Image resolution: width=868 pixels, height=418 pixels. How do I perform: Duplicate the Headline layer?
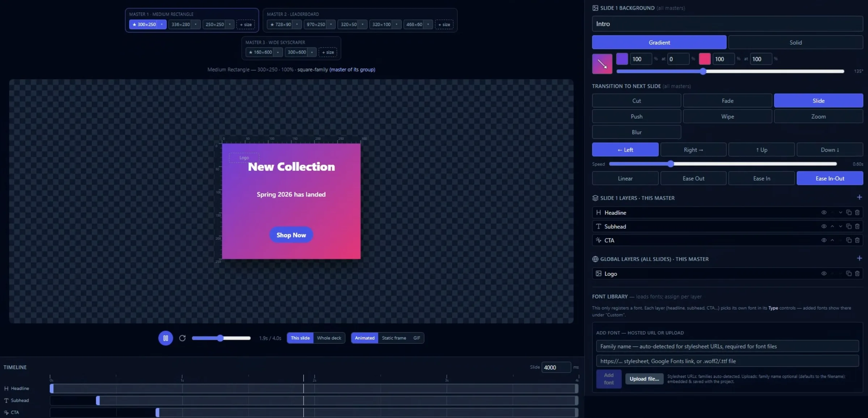point(849,212)
